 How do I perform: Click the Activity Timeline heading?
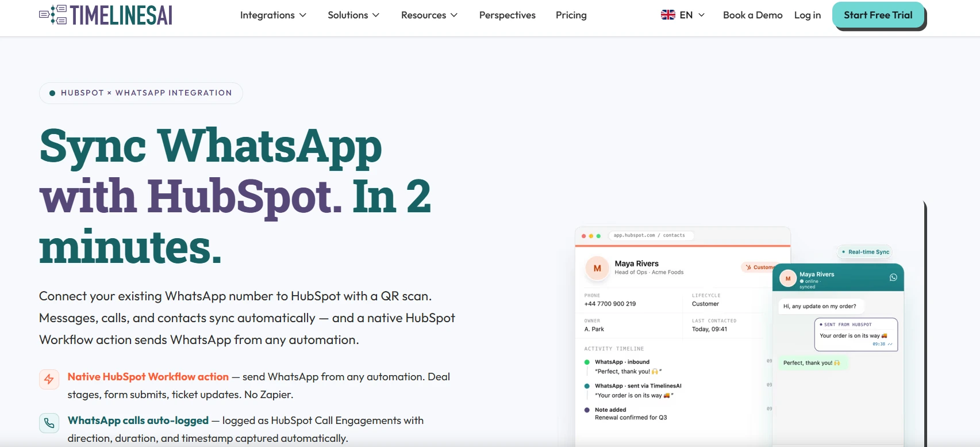point(614,349)
